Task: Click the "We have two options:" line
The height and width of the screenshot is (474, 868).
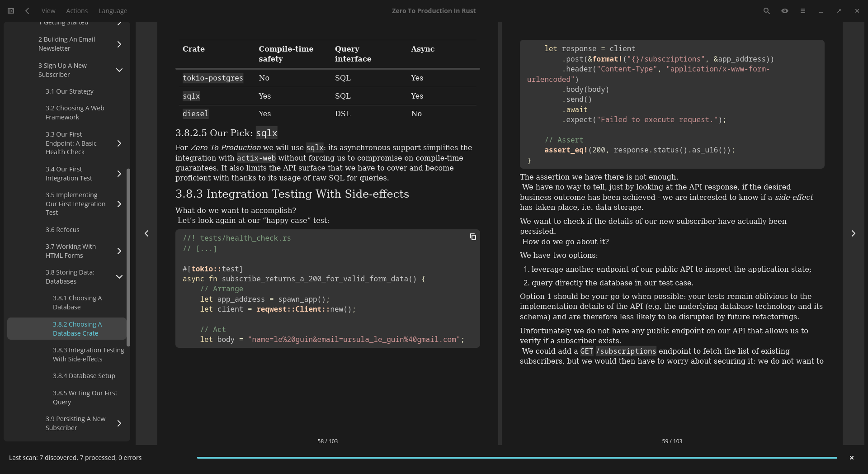Action: (559, 256)
